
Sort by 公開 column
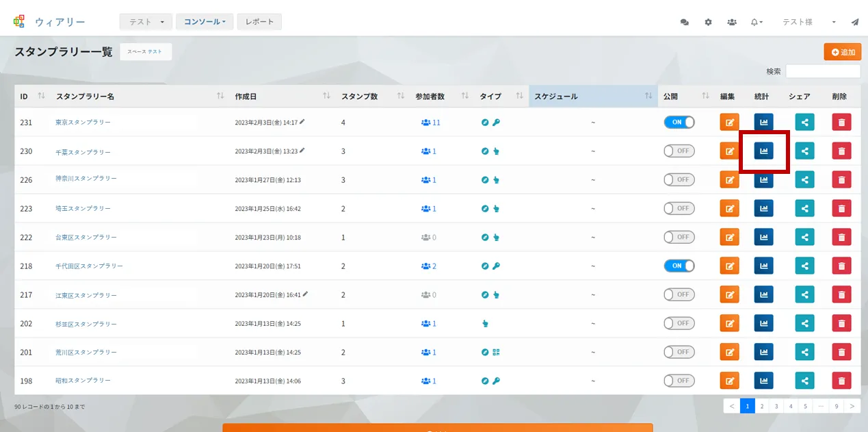[x=686, y=97]
